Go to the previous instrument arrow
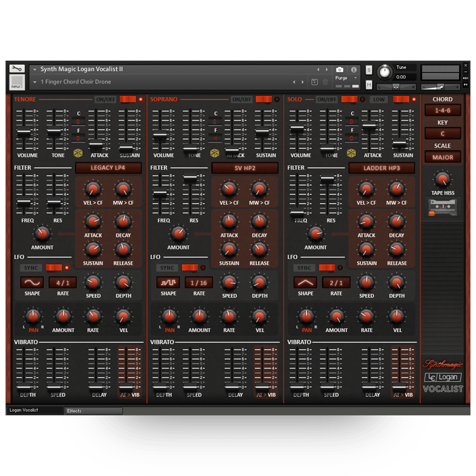476x476 pixels. click(x=318, y=70)
